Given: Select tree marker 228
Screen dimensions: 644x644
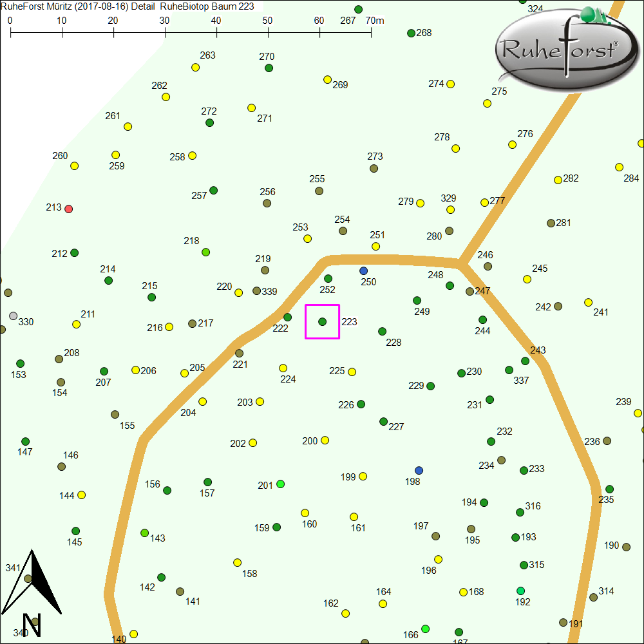Looking at the screenshot, I should (382, 331).
